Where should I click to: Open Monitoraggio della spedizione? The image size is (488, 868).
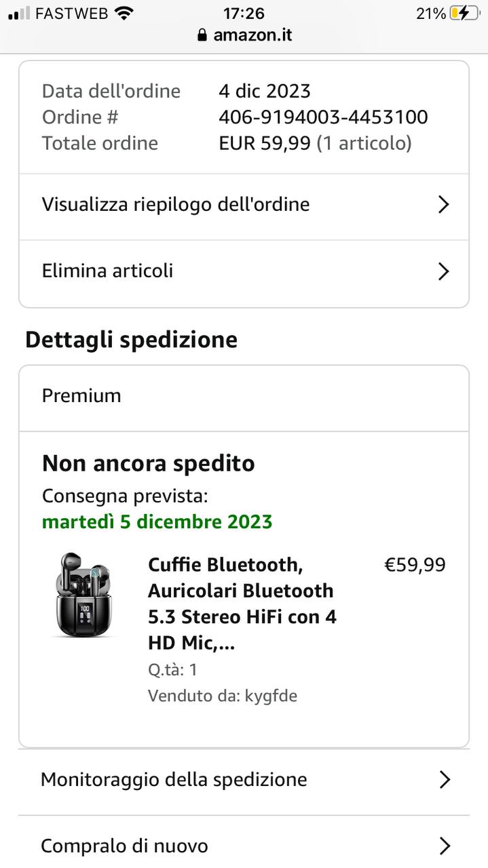click(x=174, y=780)
